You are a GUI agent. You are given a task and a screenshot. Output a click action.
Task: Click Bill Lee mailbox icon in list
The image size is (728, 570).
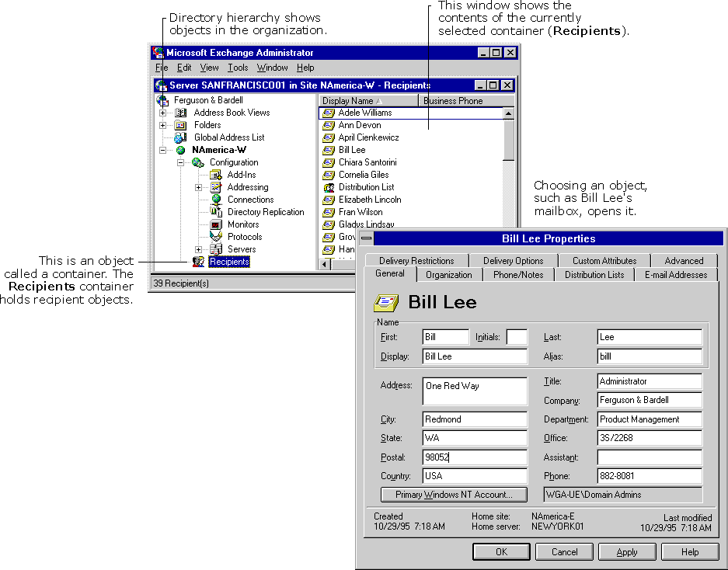(329, 150)
